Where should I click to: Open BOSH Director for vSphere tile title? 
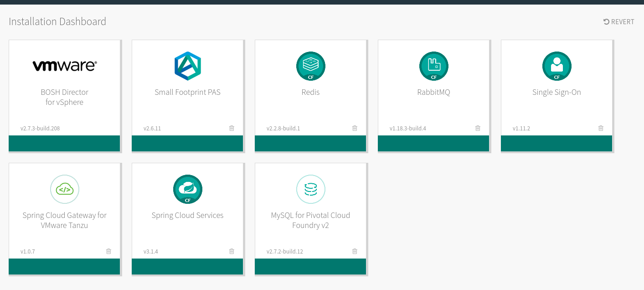[x=64, y=97]
